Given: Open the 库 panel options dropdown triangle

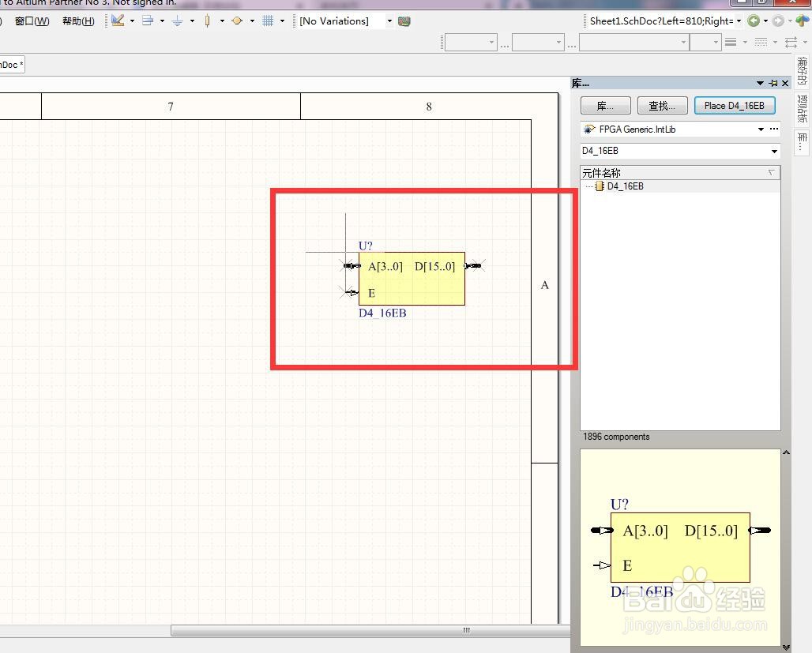Looking at the screenshot, I should pyautogui.click(x=760, y=83).
